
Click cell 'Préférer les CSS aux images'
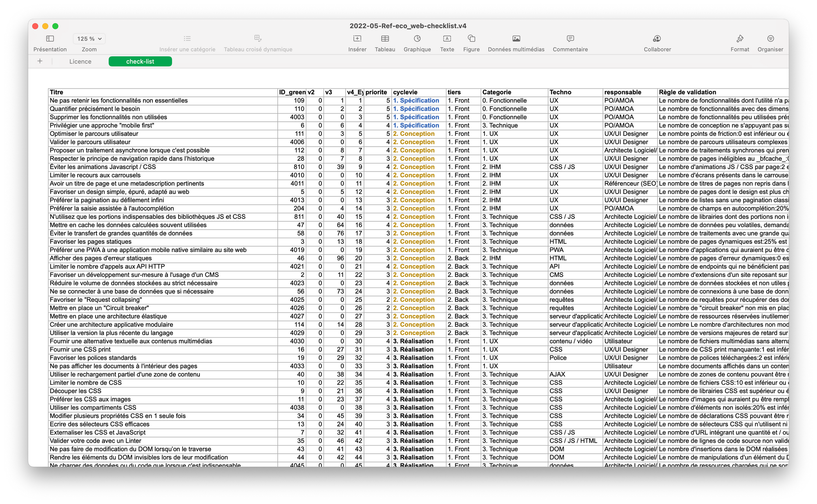163,399
